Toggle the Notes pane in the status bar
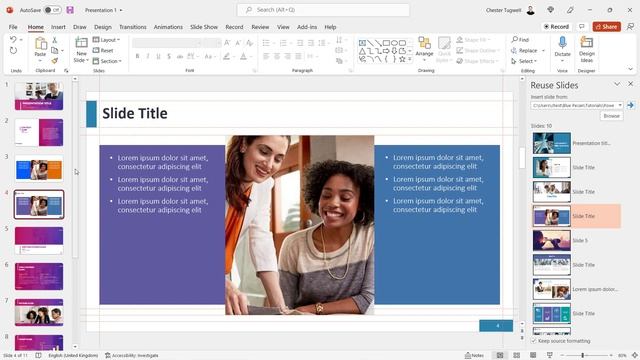 tap(474, 356)
